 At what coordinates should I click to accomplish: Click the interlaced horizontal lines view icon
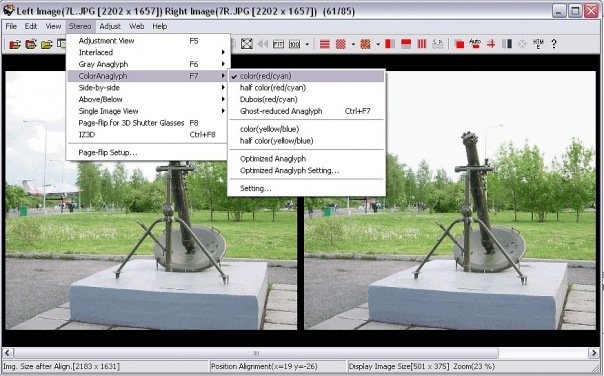(x=325, y=44)
